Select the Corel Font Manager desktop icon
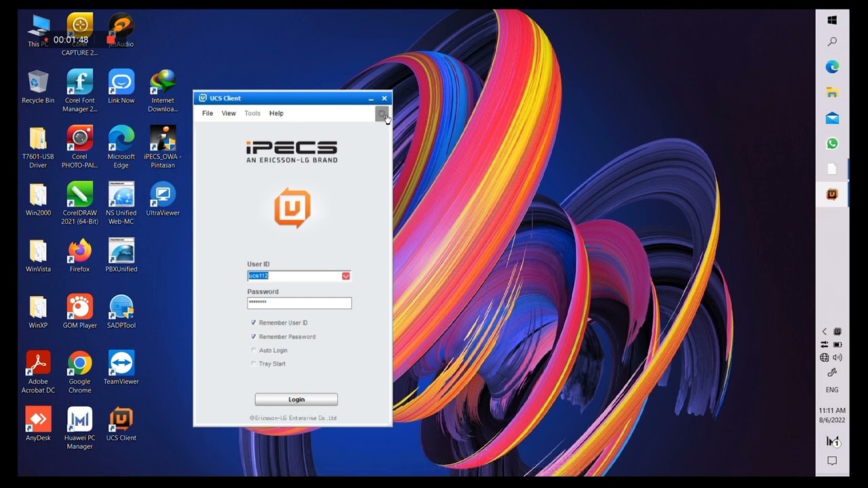868x488 pixels. tap(79, 91)
